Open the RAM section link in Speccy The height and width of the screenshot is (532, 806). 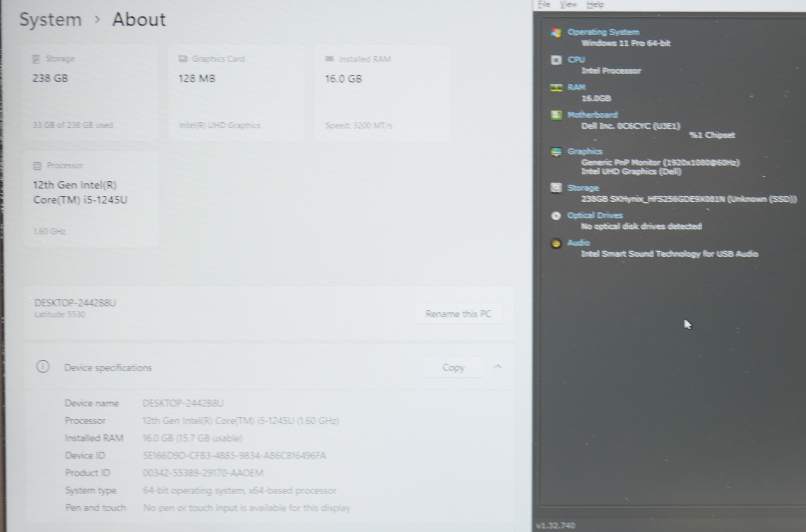point(576,87)
